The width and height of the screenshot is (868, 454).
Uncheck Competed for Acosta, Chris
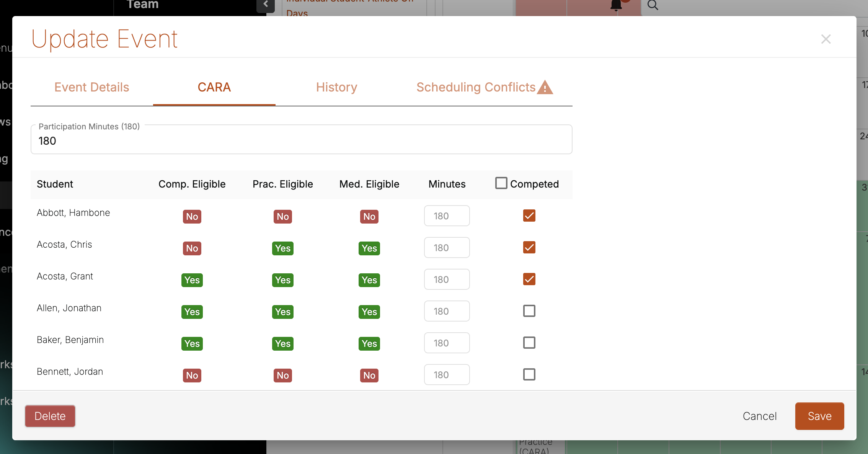point(529,247)
